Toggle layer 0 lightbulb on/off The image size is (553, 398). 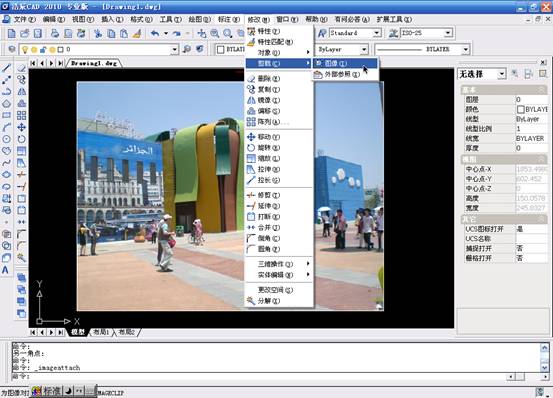point(25,49)
